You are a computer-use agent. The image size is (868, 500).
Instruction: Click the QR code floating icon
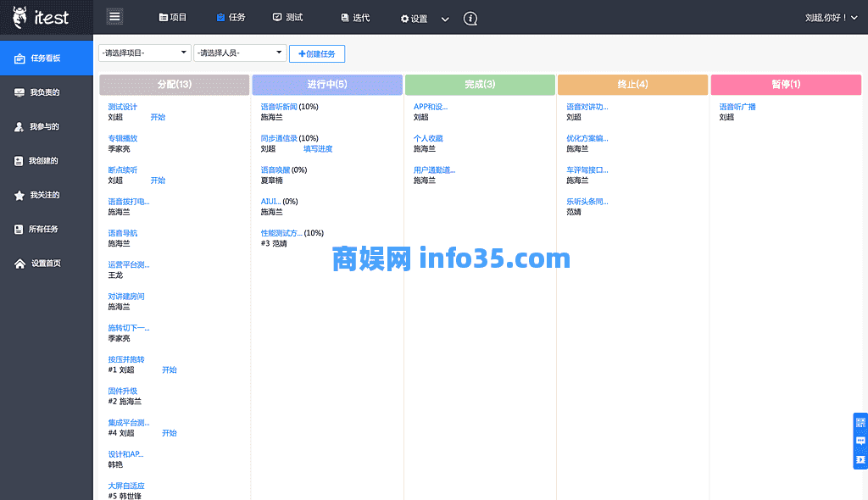pos(860,423)
